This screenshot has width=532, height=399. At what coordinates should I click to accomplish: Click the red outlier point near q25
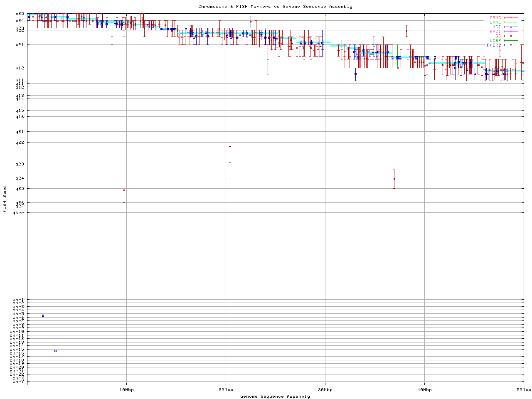[124, 190]
